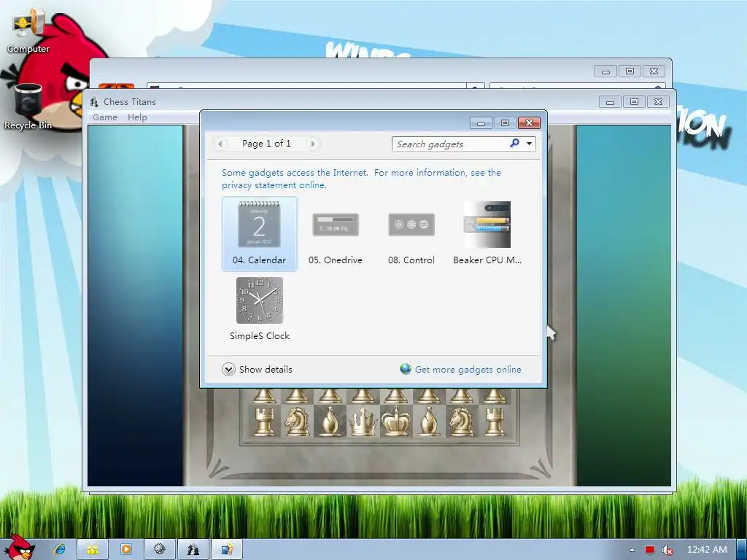Open Get more gadgets online link
The image size is (747, 560).
tap(468, 370)
